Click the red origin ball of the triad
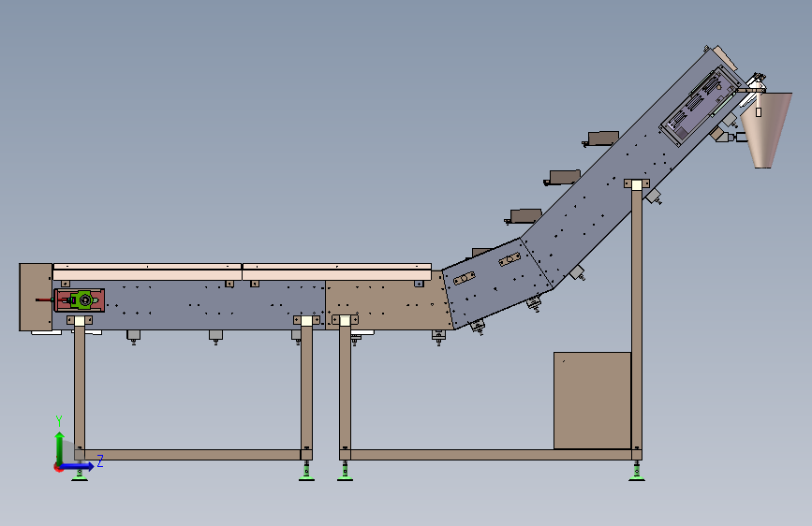812x526 pixels. point(58,467)
